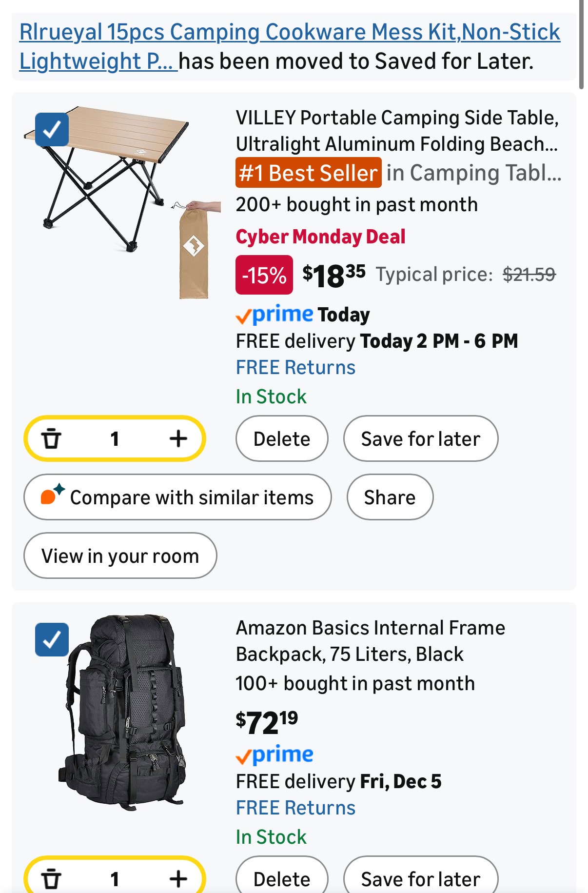Save the backpack for later
This screenshot has height=893, width=588.
click(x=421, y=878)
